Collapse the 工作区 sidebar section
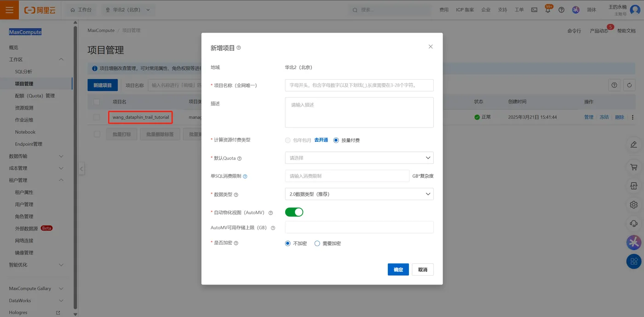Screen dimensions: 644x317 (61, 59)
